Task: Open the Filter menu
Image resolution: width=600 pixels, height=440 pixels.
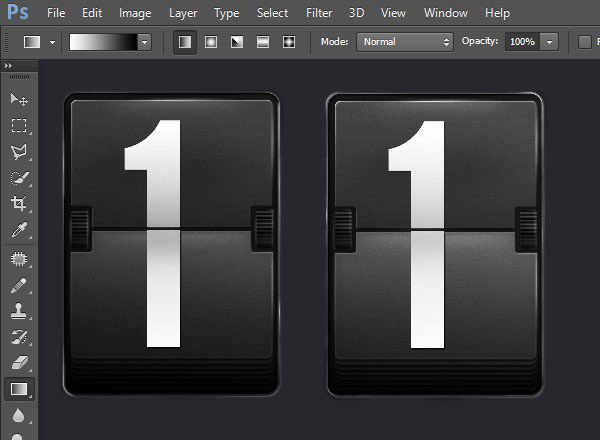Action: tap(319, 13)
